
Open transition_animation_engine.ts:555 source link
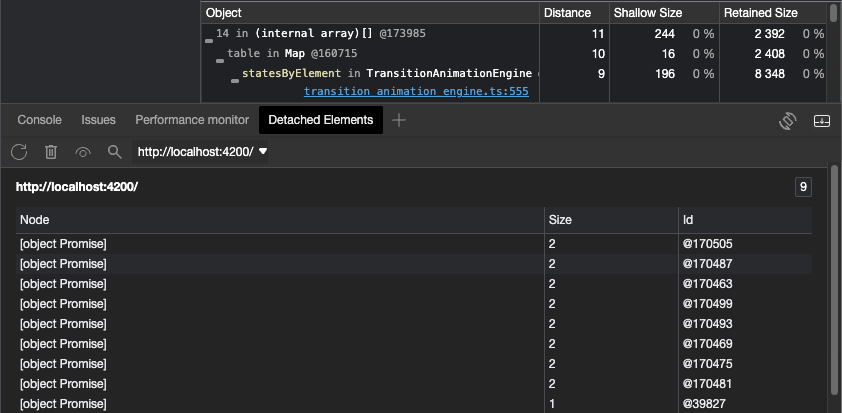pyautogui.click(x=416, y=91)
